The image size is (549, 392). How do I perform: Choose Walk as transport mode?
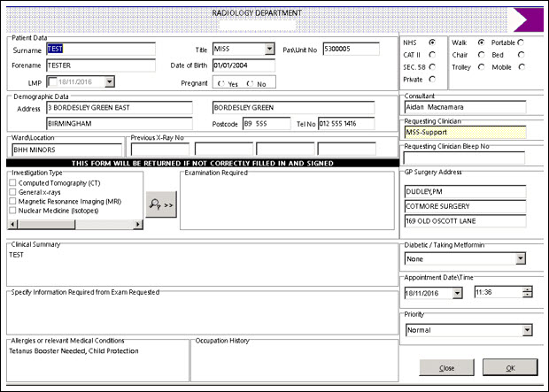[482, 42]
